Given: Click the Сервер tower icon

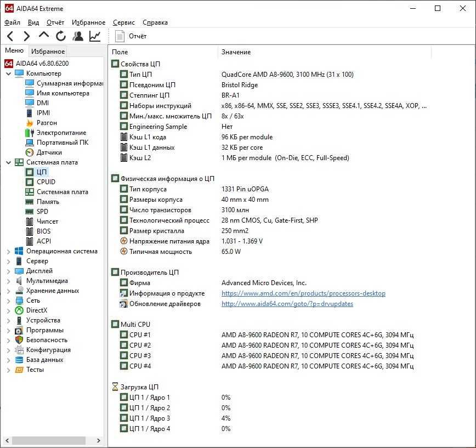Looking at the screenshot, I should 19,261.
